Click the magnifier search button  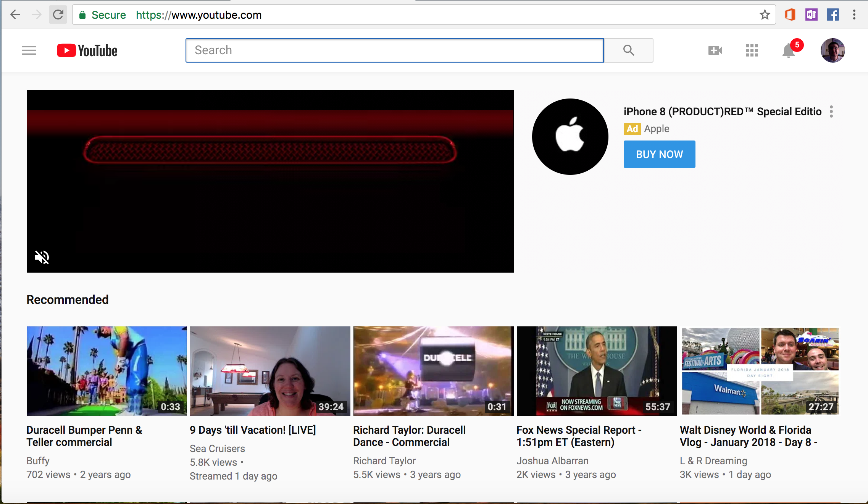pyautogui.click(x=629, y=50)
